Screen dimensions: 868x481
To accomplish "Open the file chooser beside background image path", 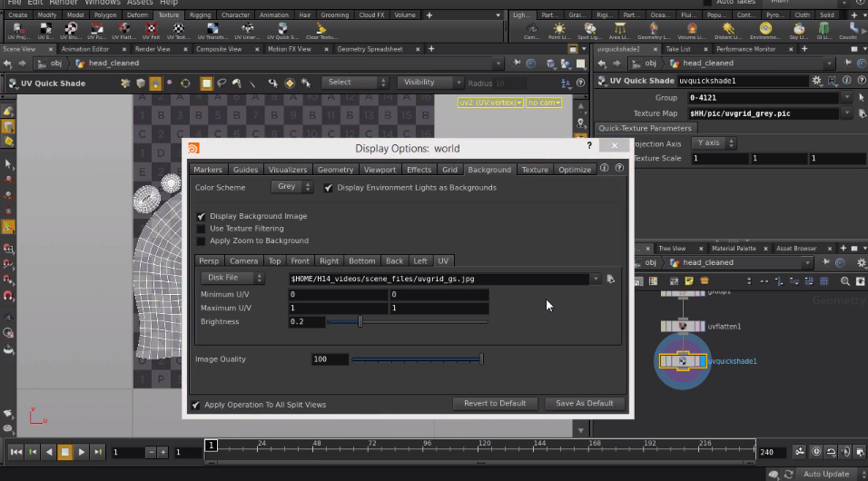I will pyautogui.click(x=610, y=279).
